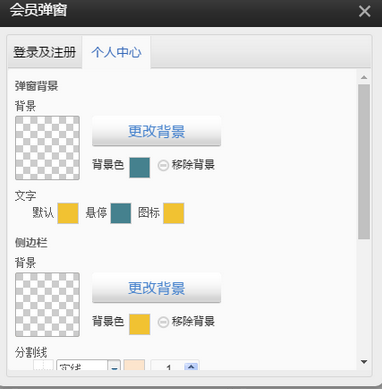The height and width of the screenshot is (389, 382).
Task: Select the 分割线 divider color swatch
Action: [x=134, y=365]
